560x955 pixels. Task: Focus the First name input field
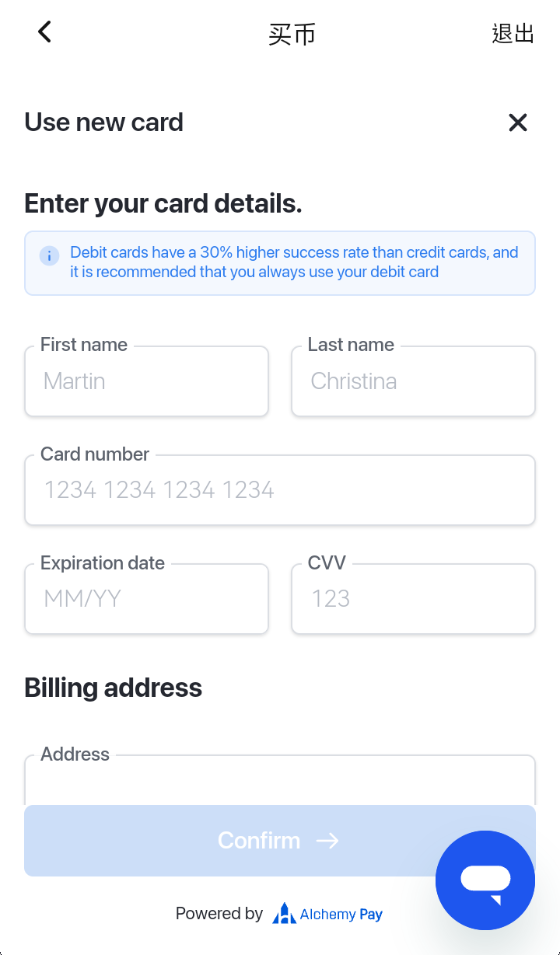tap(146, 381)
